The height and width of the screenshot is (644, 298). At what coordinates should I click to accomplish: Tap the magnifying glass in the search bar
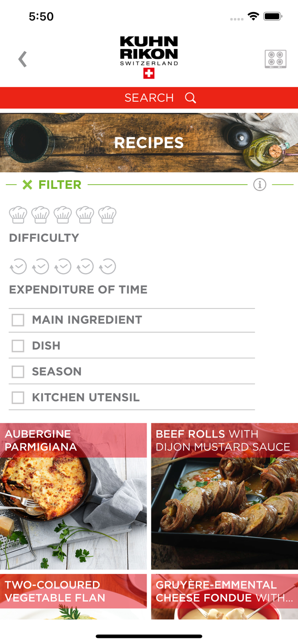pos(190,98)
